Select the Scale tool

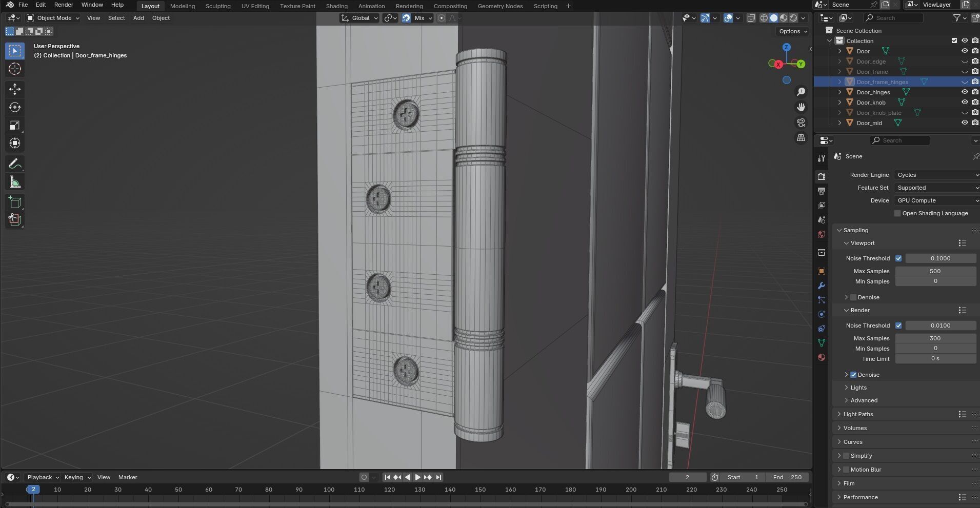click(x=14, y=125)
